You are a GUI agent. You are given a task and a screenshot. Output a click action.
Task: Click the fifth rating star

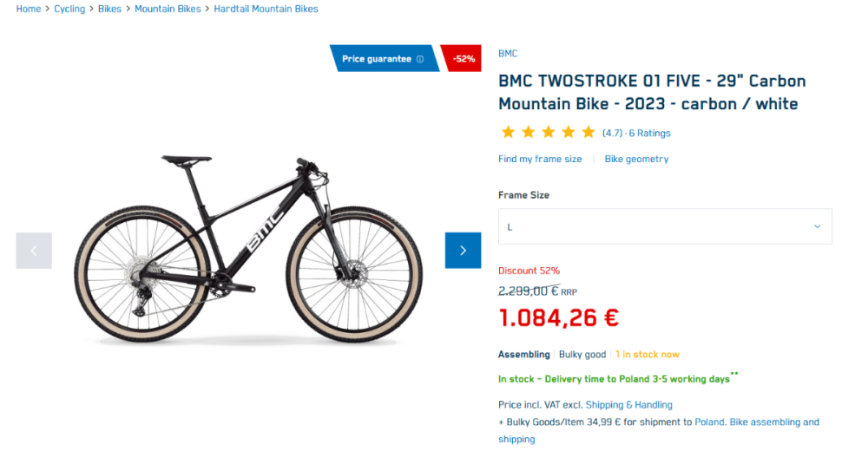point(589,133)
